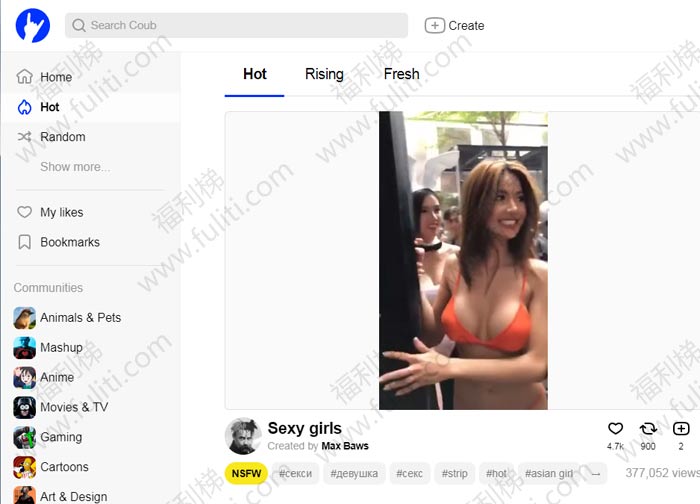Open the Animals & Pets community icon
The width and height of the screenshot is (700, 504).
point(25,318)
